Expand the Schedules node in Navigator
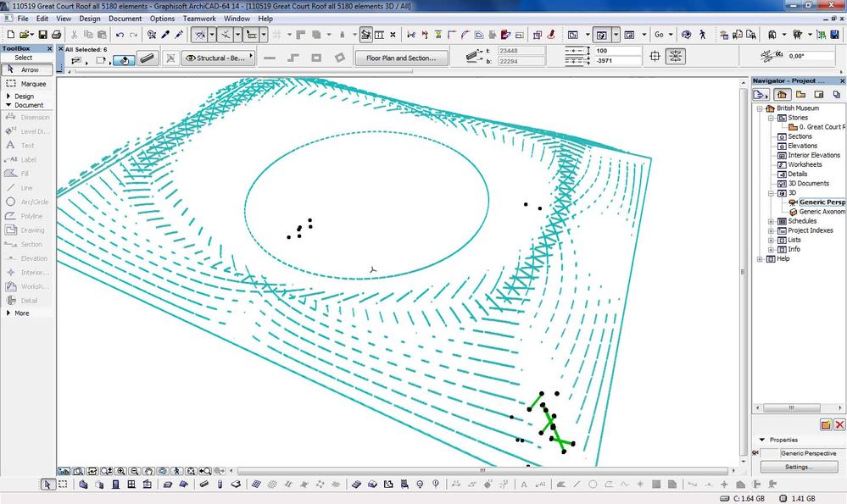Screen dimensions: 847x504 click(771, 221)
